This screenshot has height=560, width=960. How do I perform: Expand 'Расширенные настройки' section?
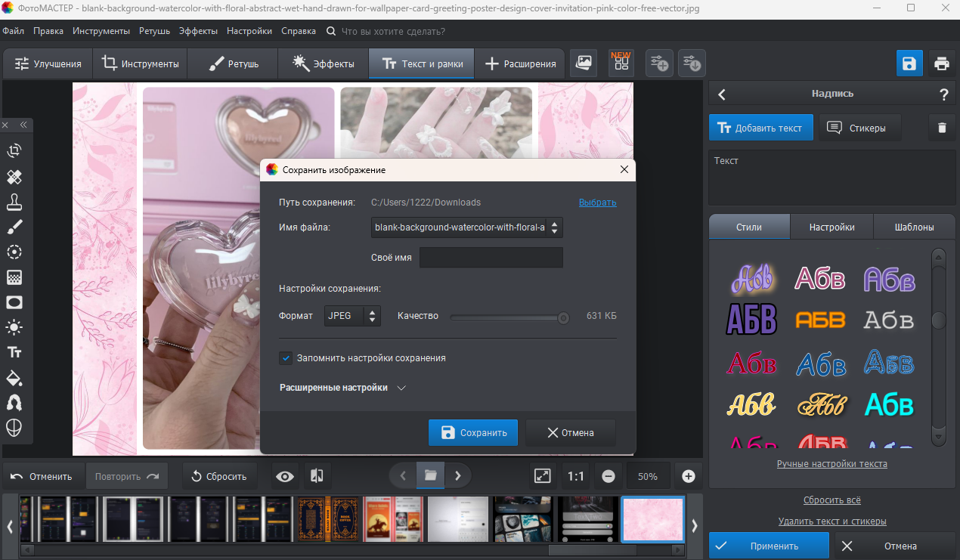[x=343, y=388]
